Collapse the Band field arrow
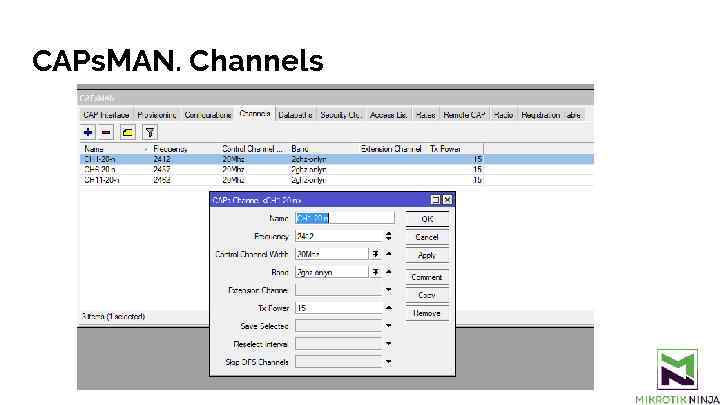720x405 pixels. 388,271
